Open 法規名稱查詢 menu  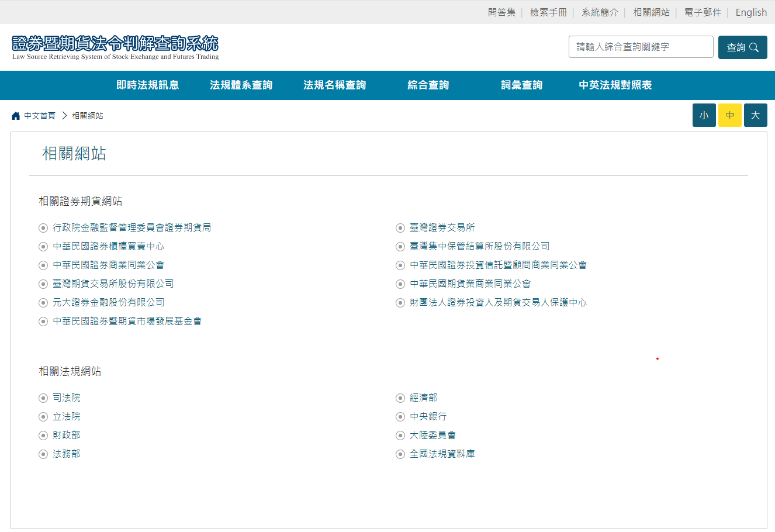click(x=335, y=85)
